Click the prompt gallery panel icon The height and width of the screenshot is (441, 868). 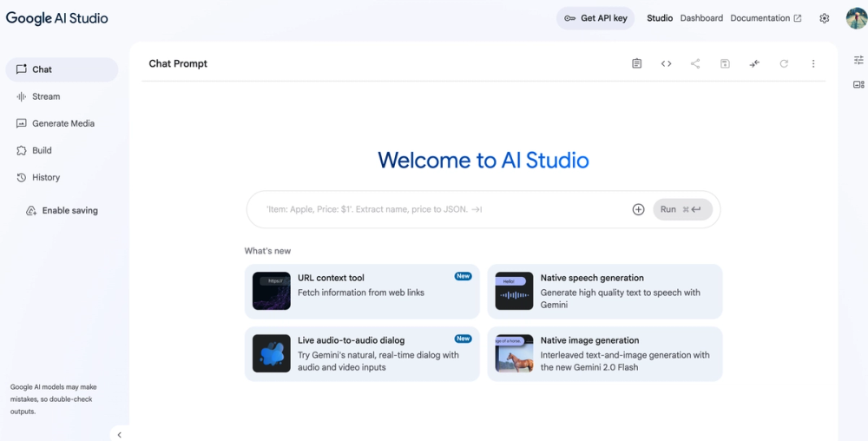[858, 85]
